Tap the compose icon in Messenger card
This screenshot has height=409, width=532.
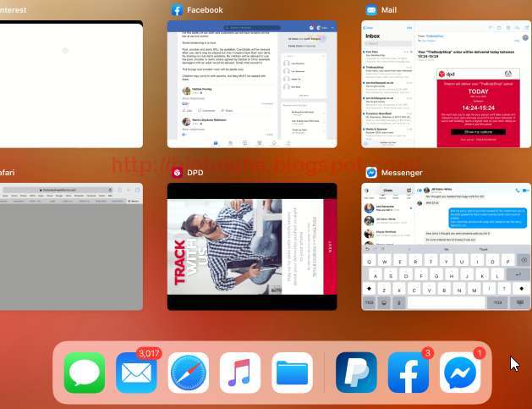[x=409, y=191]
